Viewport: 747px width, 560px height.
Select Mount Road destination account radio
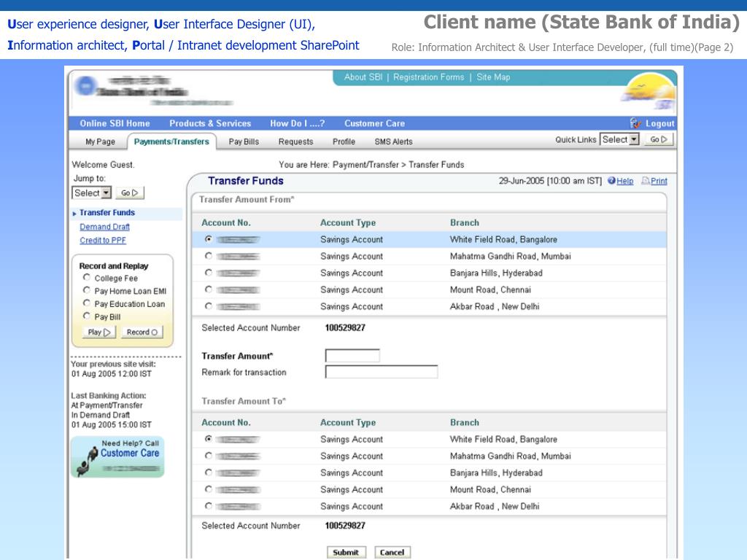coord(208,489)
